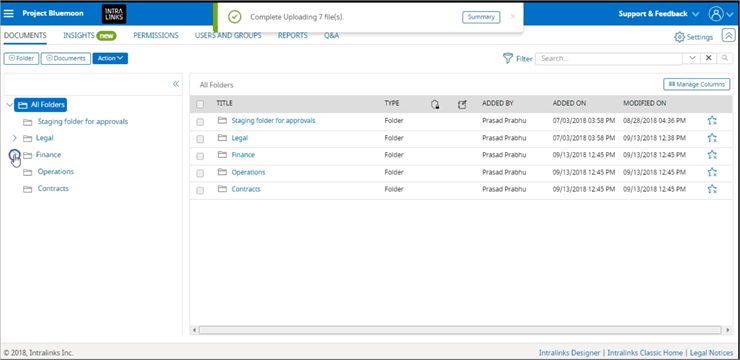
Task: Check the Finance folder checkbox
Action: [200, 156]
